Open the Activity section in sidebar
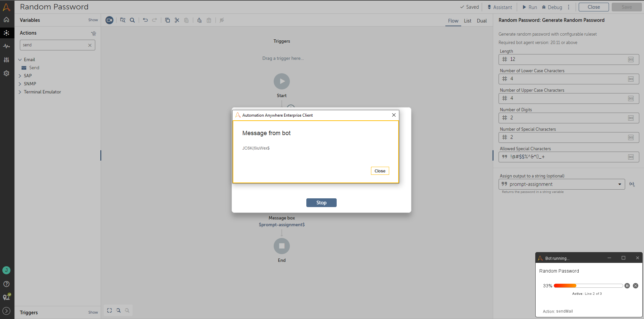644x319 pixels. tap(6, 46)
